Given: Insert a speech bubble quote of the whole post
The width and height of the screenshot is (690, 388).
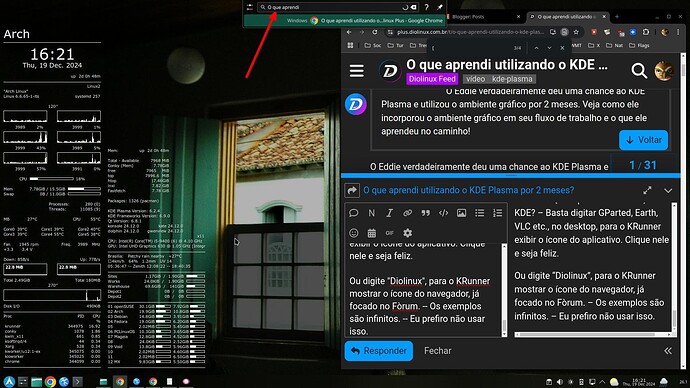Looking at the screenshot, I should (x=353, y=213).
